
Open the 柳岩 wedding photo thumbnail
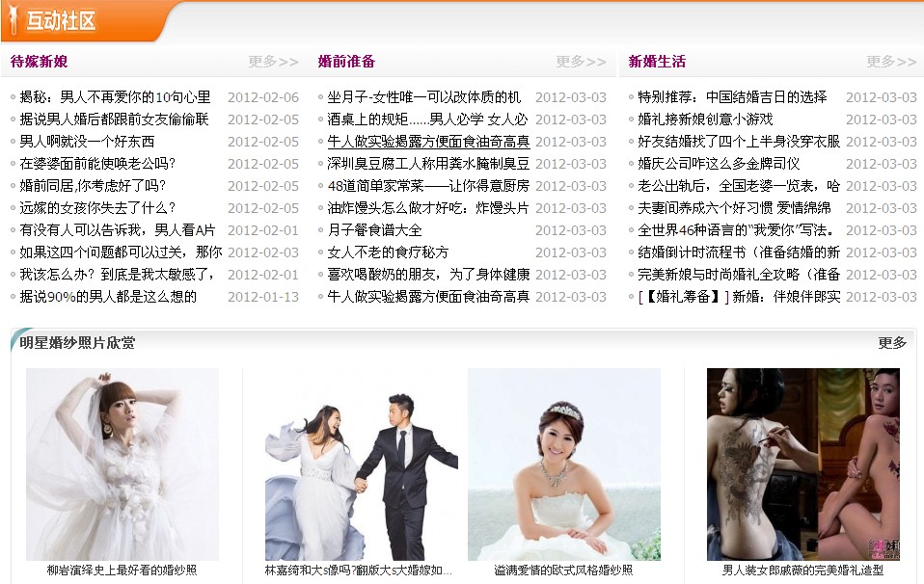122,464
